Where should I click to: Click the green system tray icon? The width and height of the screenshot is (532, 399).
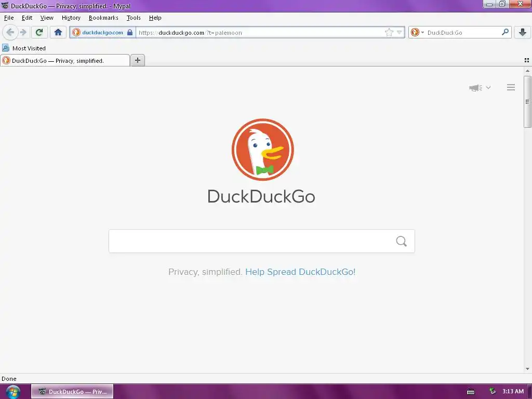(x=493, y=391)
